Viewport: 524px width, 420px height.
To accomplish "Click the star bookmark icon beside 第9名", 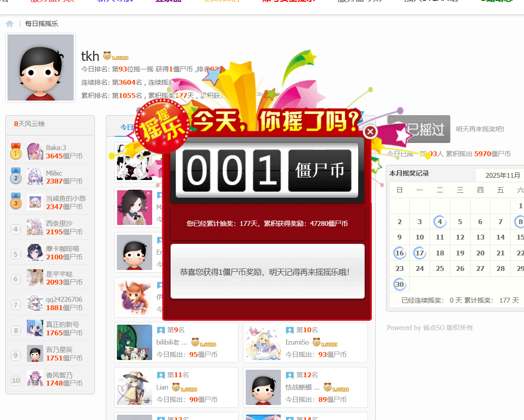I will tap(161, 330).
